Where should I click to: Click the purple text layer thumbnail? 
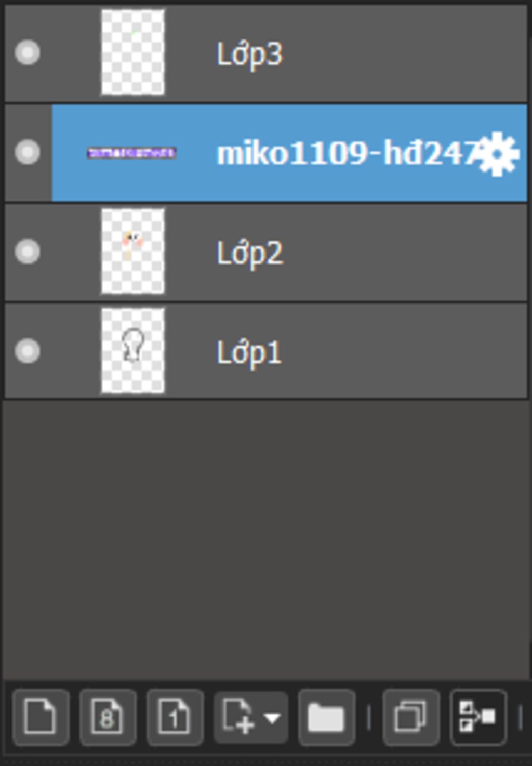pos(131,153)
